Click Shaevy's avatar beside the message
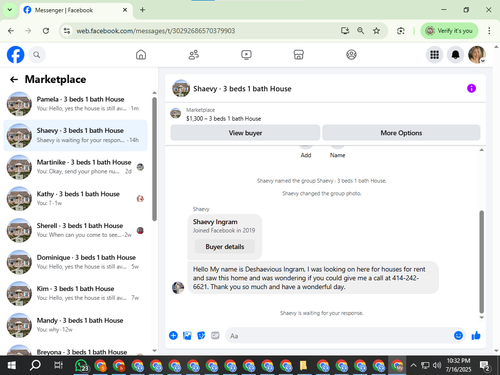Screen dimensions: 500x375 (x=178, y=287)
